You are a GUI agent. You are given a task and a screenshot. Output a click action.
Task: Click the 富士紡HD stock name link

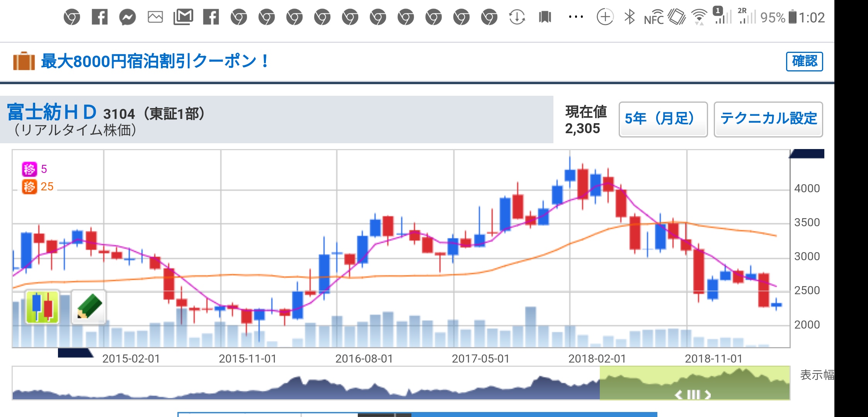[x=51, y=112]
